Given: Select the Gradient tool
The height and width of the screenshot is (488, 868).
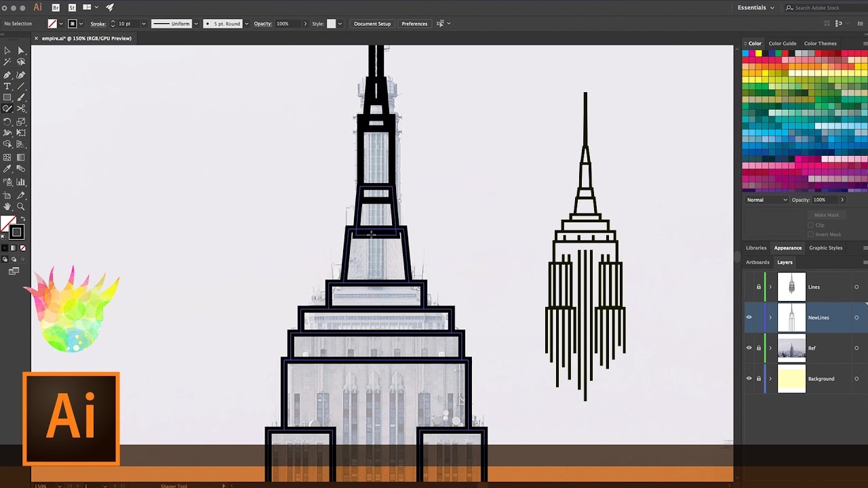Looking at the screenshot, I should pos(21,157).
